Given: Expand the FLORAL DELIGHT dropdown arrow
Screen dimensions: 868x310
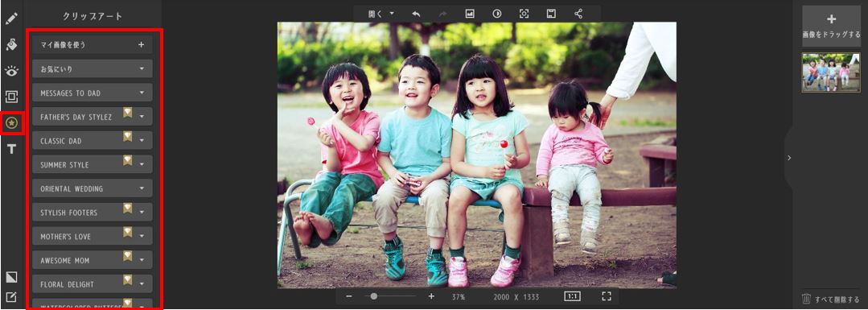Looking at the screenshot, I should pyautogui.click(x=142, y=283).
